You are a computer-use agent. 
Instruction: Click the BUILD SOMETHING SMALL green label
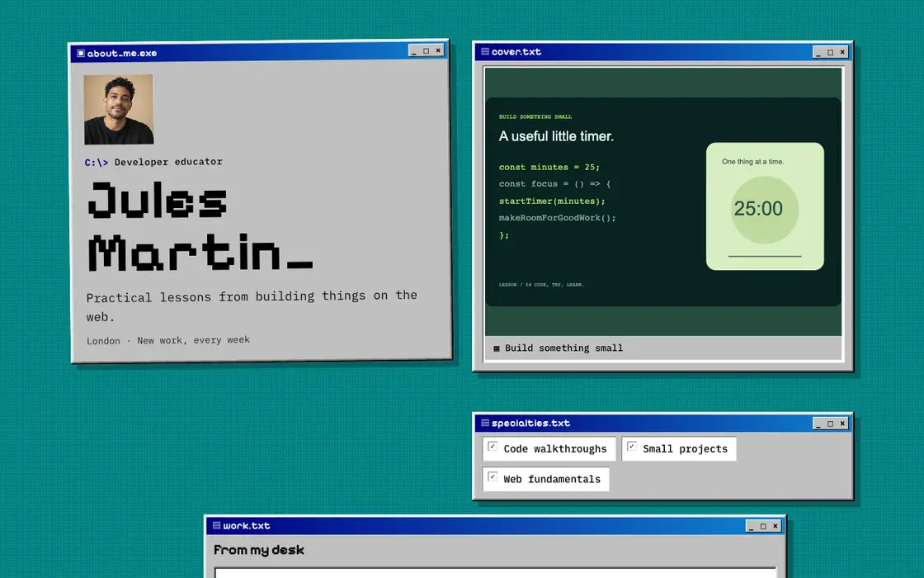535,116
